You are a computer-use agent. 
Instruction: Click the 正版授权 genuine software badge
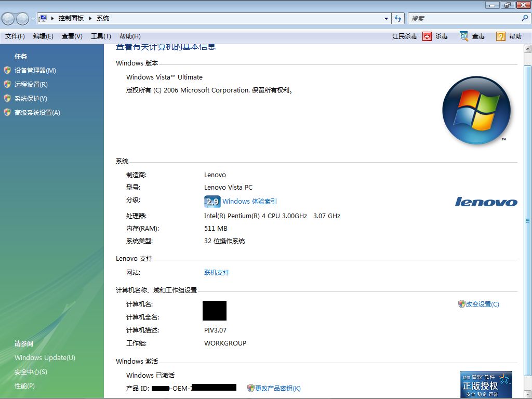click(486, 385)
